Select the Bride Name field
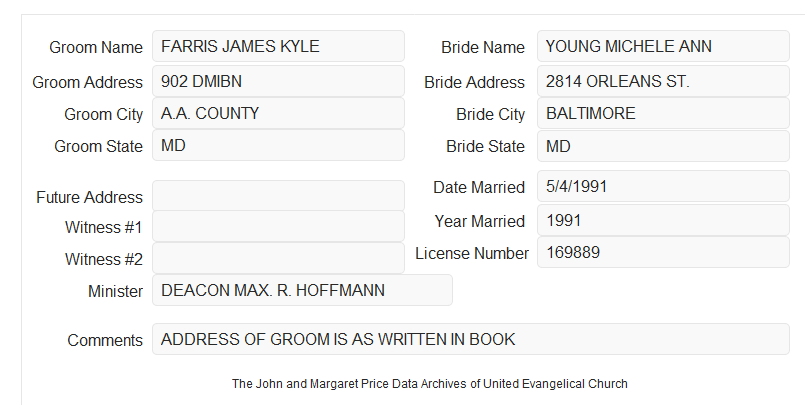The height and width of the screenshot is (405, 805). (663, 46)
